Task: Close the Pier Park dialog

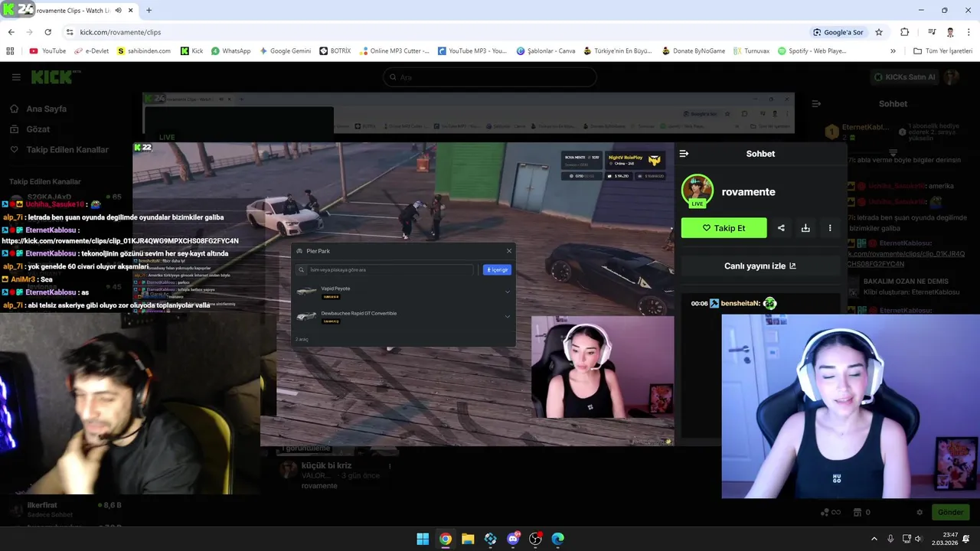Action: [x=509, y=251]
